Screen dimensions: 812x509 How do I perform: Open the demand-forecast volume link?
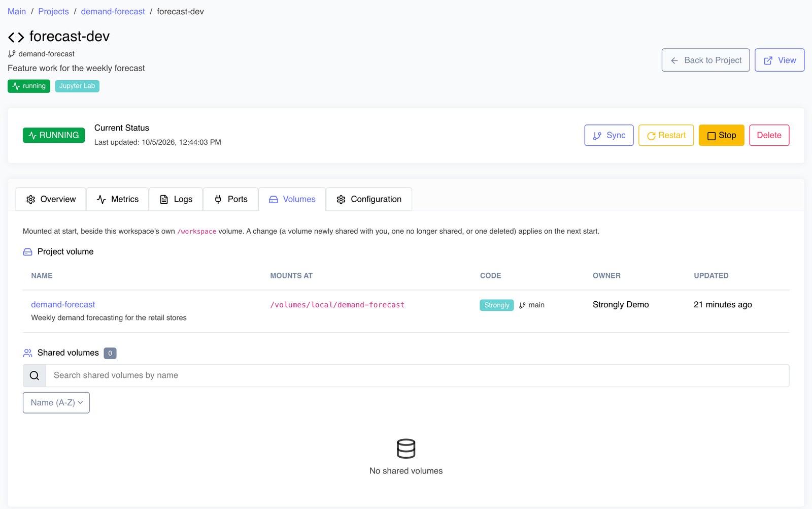point(63,304)
